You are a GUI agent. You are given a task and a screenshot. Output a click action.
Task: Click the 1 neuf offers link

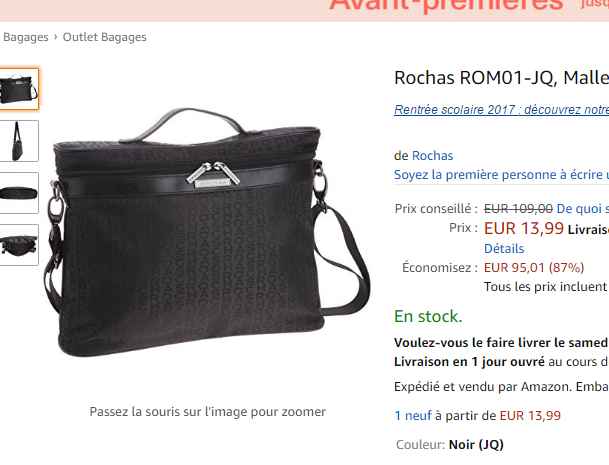[x=413, y=416]
